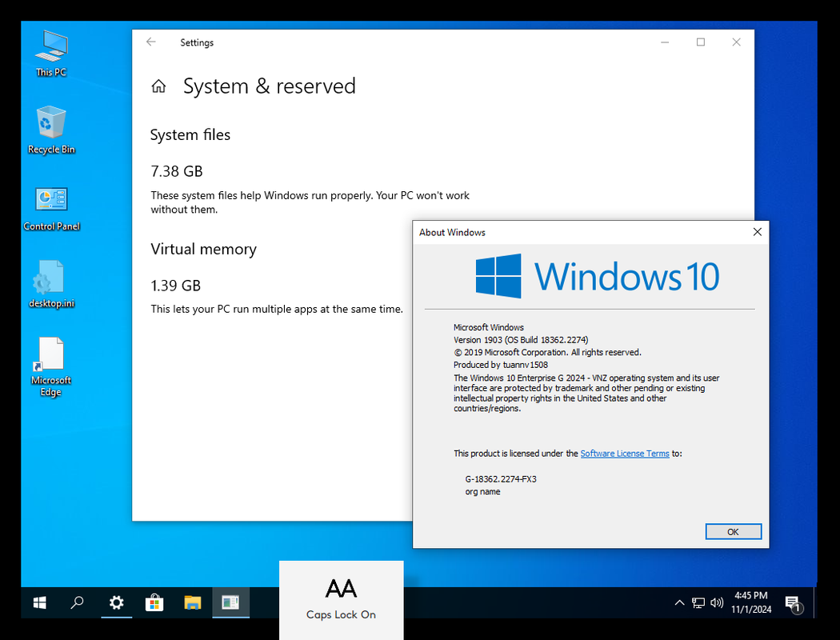Go back in Settings window

(151, 42)
